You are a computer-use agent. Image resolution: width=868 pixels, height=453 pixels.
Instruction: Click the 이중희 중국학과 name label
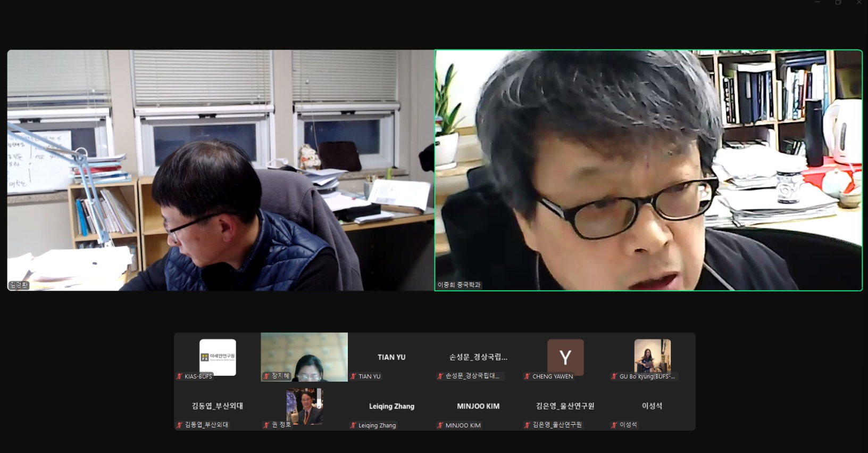click(x=458, y=285)
